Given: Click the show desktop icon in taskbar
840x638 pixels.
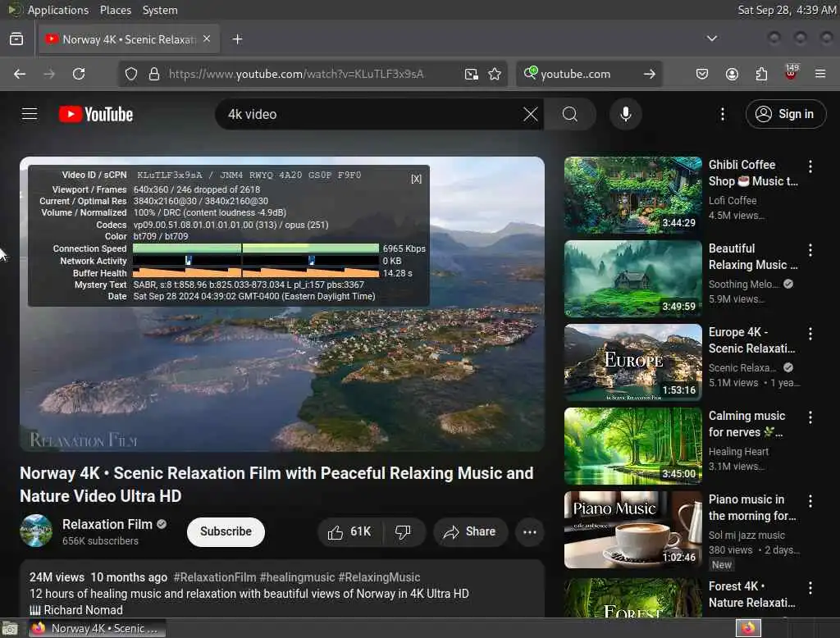Looking at the screenshot, I should point(10,628).
